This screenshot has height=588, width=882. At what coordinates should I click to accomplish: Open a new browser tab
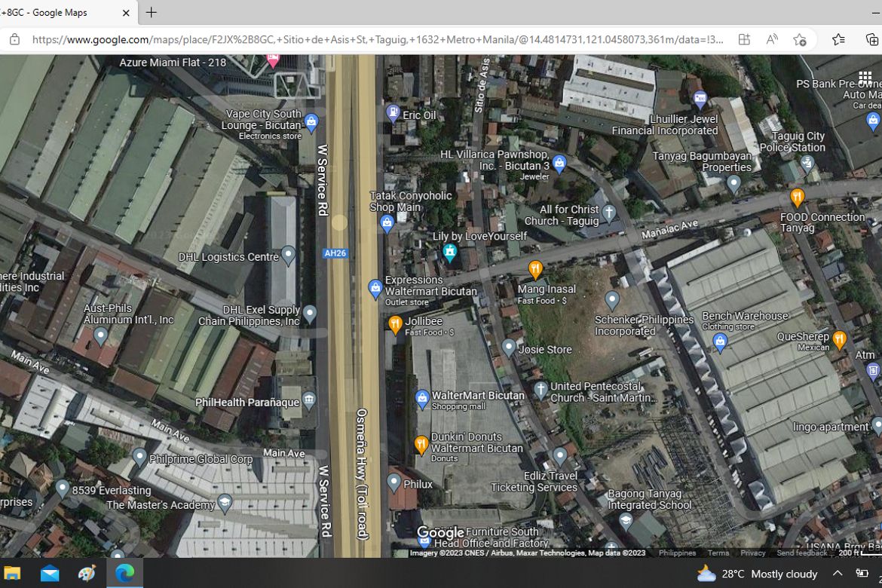click(152, 12)
